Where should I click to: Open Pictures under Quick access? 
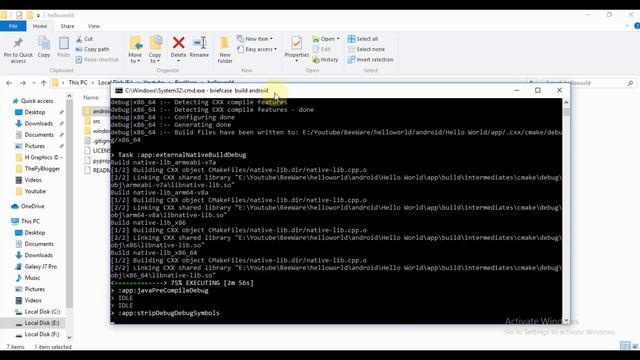click(x=34, y=146)
